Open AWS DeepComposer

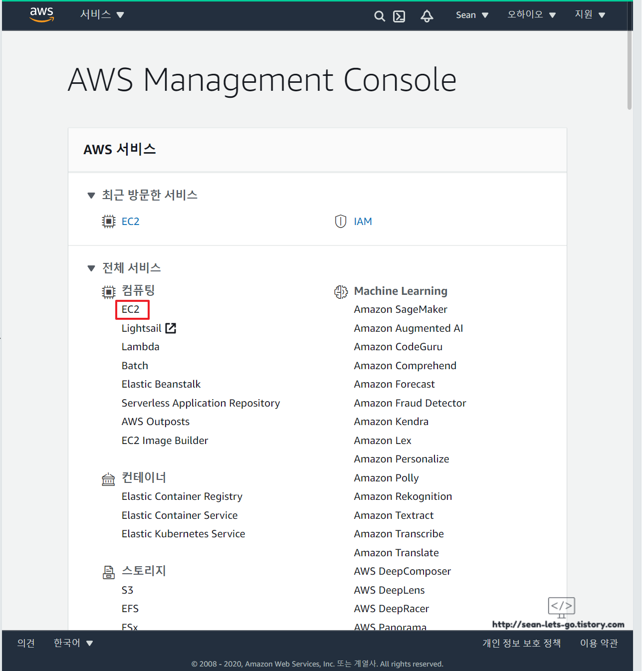tap(402, 571)
